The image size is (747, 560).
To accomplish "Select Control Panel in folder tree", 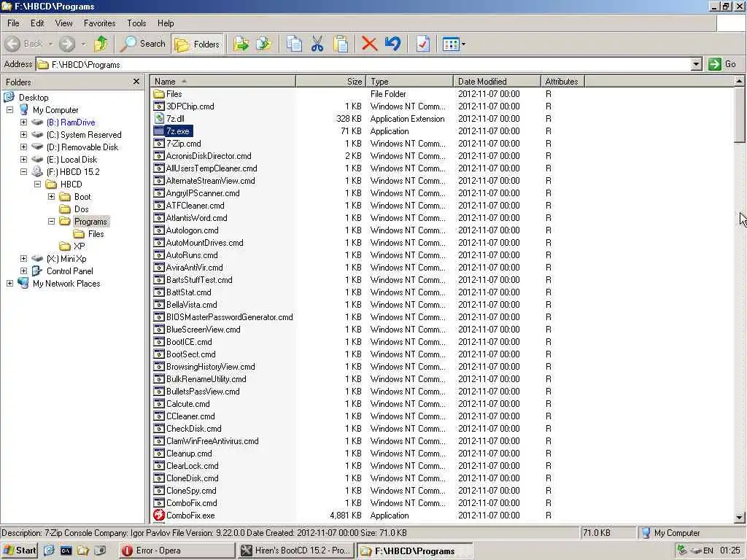I will click(x=69, y=271).
